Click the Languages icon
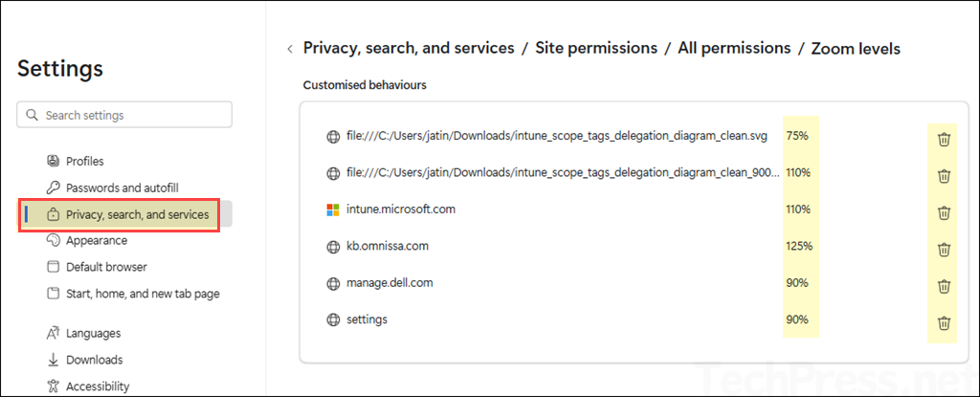 click(x=54, y=333)
